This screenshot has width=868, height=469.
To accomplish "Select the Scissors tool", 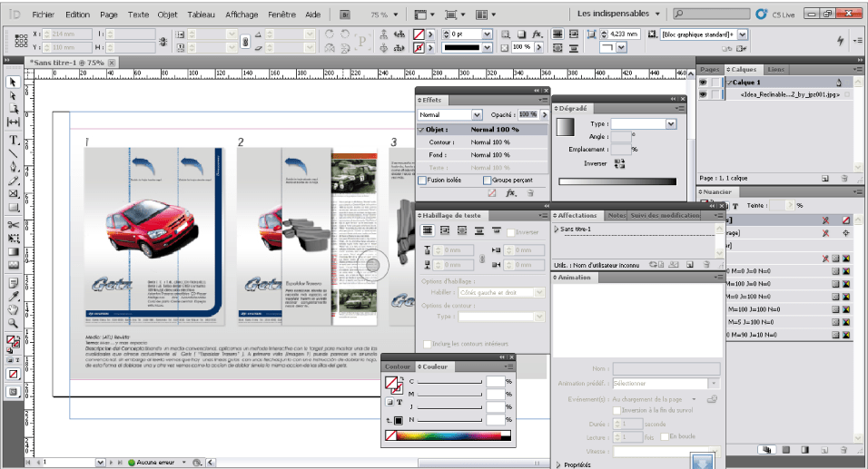I will pyautogui.click(x=14, y=225).
